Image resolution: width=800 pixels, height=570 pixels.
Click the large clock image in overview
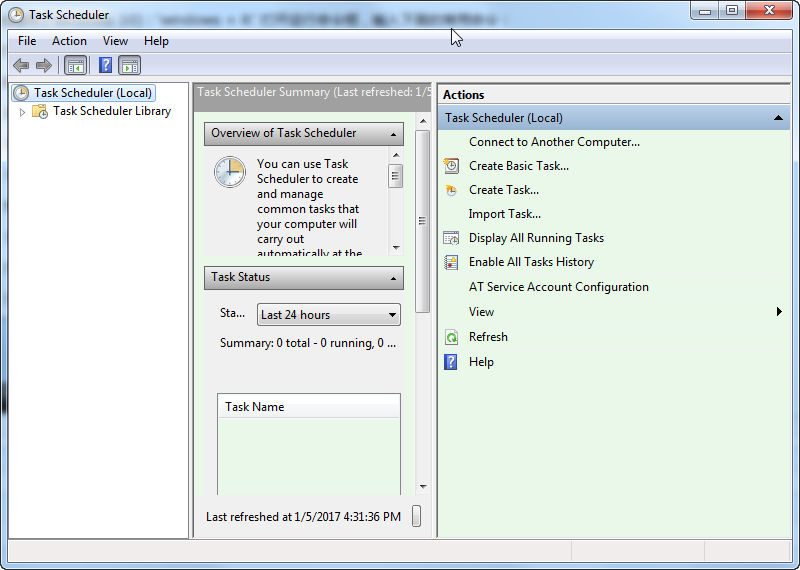click(230, 172)
